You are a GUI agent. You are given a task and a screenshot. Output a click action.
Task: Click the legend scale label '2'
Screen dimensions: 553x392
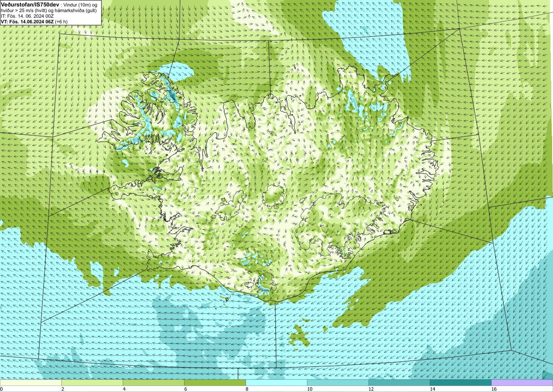pos(63,389)
